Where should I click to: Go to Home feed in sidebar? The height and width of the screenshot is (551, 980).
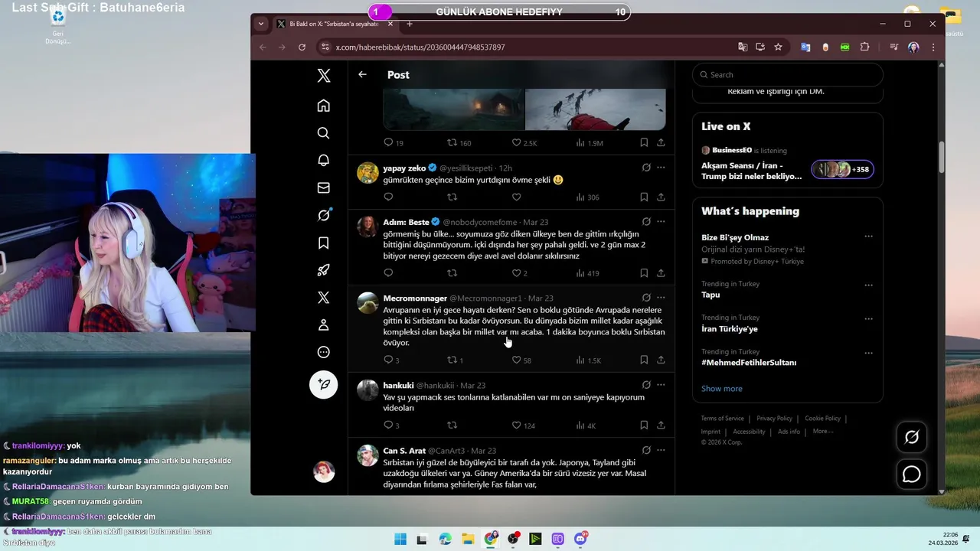[x=324, y=106]
